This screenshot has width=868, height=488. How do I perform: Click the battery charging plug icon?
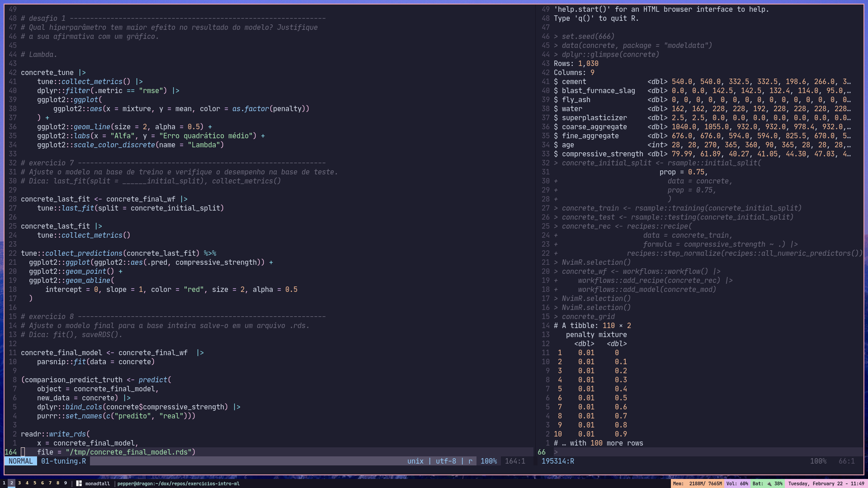(x=769, y=483)
